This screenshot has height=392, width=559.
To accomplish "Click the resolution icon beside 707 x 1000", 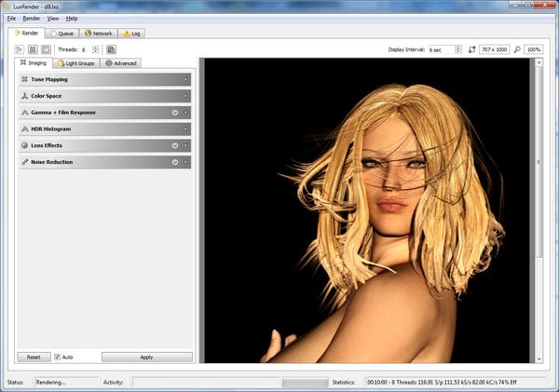I will point(471,49).
